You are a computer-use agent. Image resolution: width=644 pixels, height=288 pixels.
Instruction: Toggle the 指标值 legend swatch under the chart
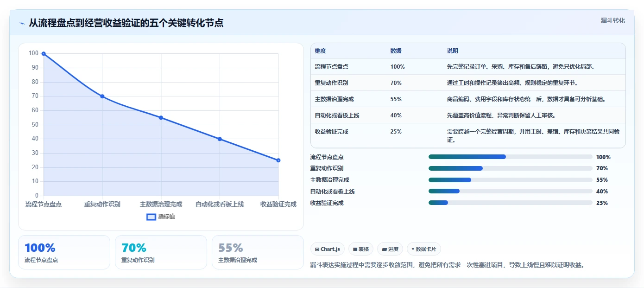pos(151,217)
